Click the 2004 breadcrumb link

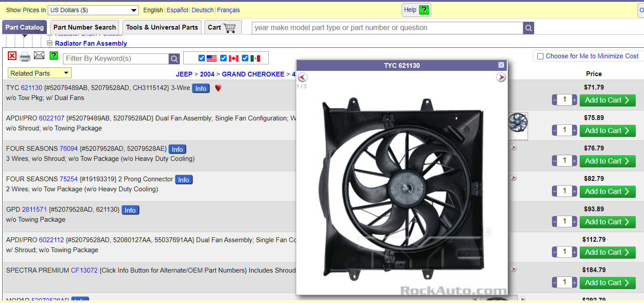point(207,74)
